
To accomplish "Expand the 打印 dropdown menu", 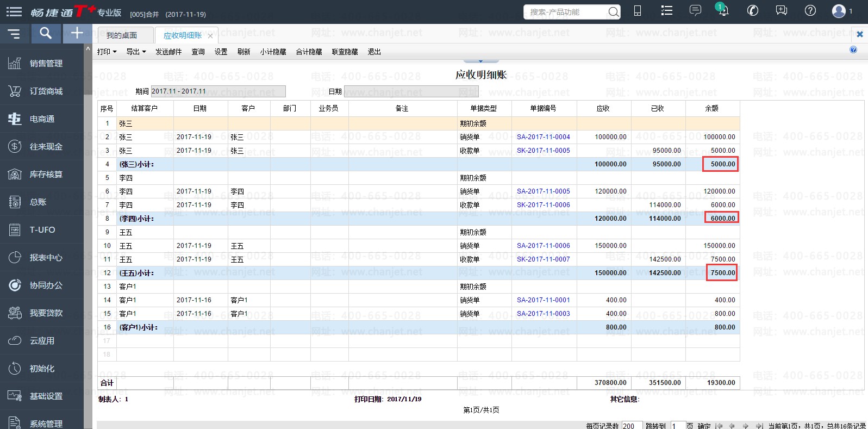I will [x=107, y=52].
